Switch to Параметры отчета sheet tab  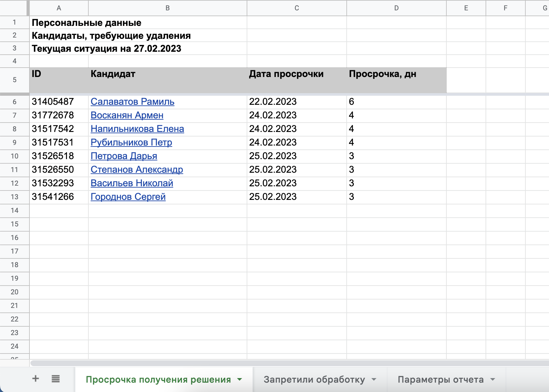tap(440, 379)
